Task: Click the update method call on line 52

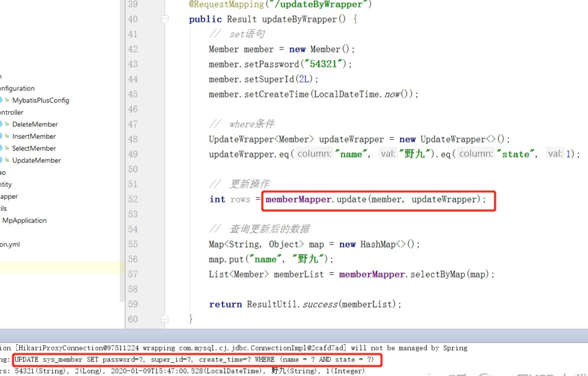Action: click(x=352, y=199)
